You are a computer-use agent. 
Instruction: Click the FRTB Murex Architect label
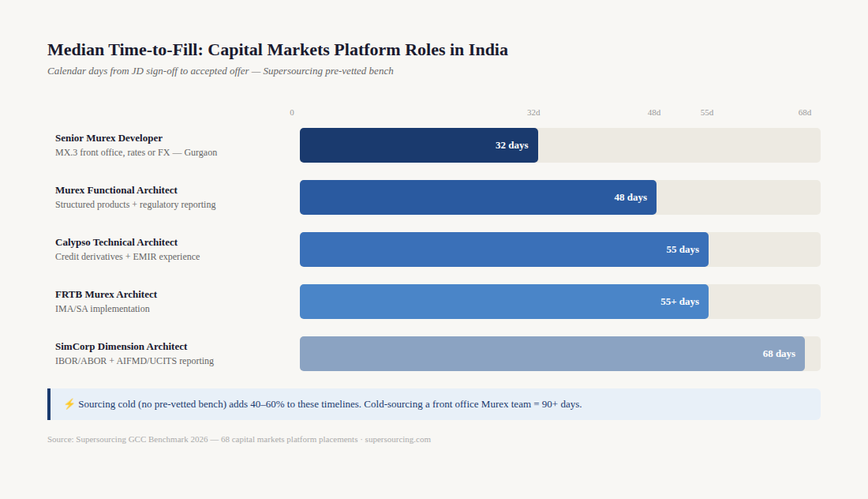point(107,294)
